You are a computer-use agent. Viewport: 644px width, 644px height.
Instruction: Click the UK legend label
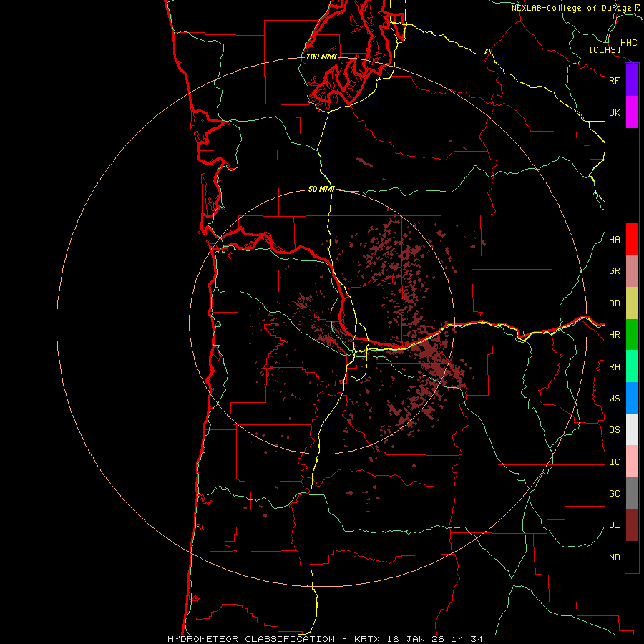(x=614, y=112)
